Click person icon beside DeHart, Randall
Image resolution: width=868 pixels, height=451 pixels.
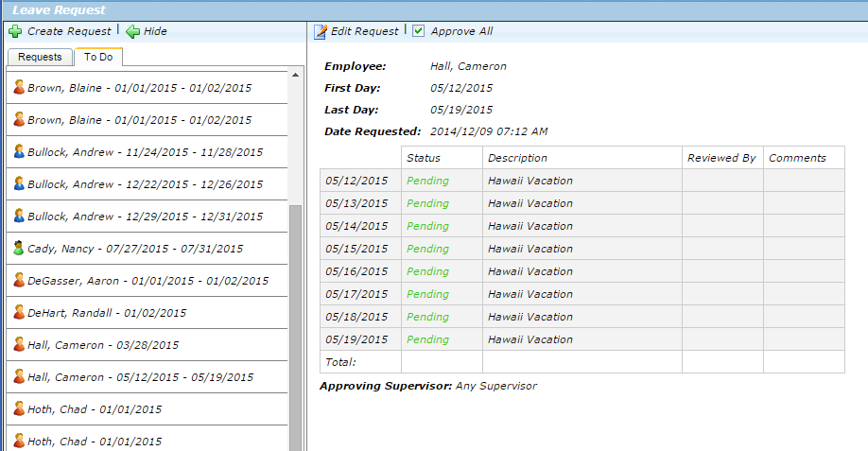click(x=19, y=312)
